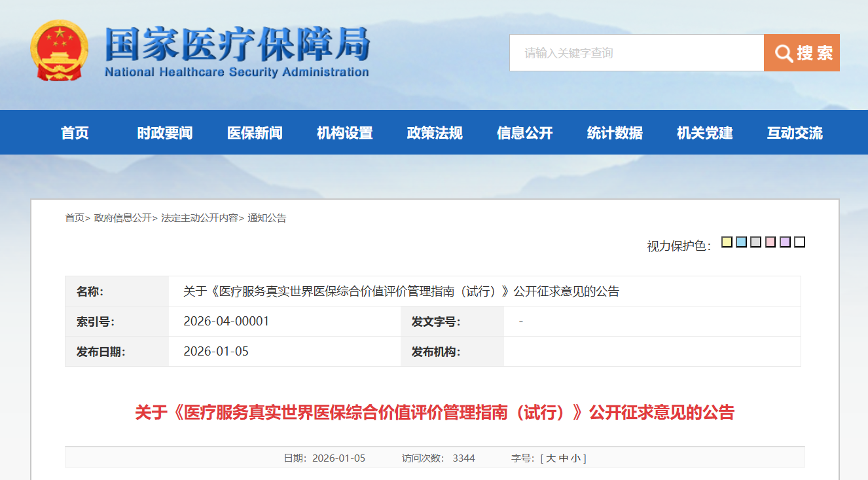
Task: Pick the yellow eye-protection color swatch
Action: tap(727, 242)
